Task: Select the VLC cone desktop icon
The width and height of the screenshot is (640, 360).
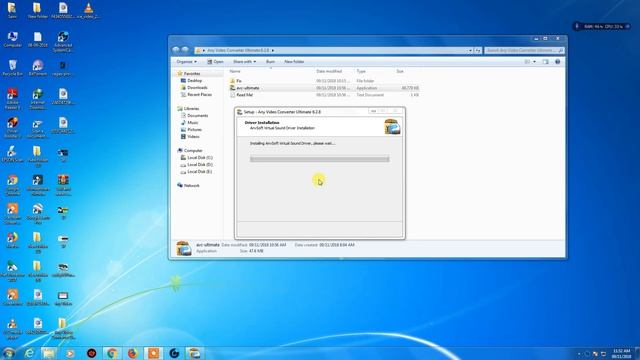Action: tap(88, 11)
